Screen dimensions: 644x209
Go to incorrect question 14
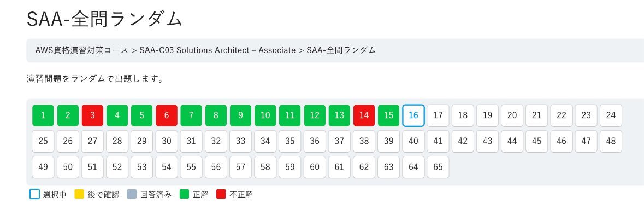click(x=364, y=115)
